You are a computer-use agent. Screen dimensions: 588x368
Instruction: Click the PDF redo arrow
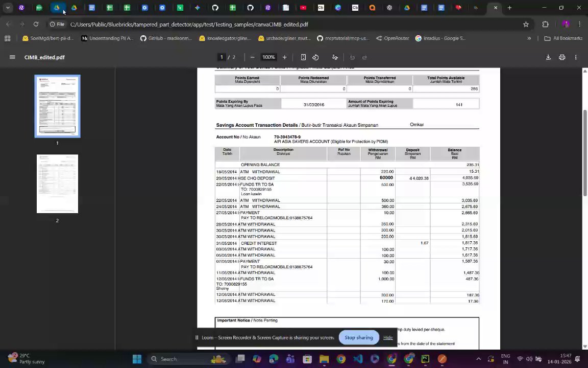[364, 57]
